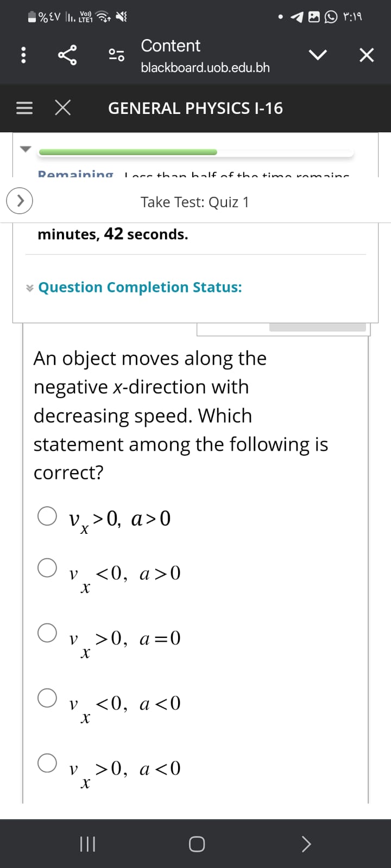The image size is (391, 868).
Task: Collapse the browser page with the chevron
Action: [319, 54]
